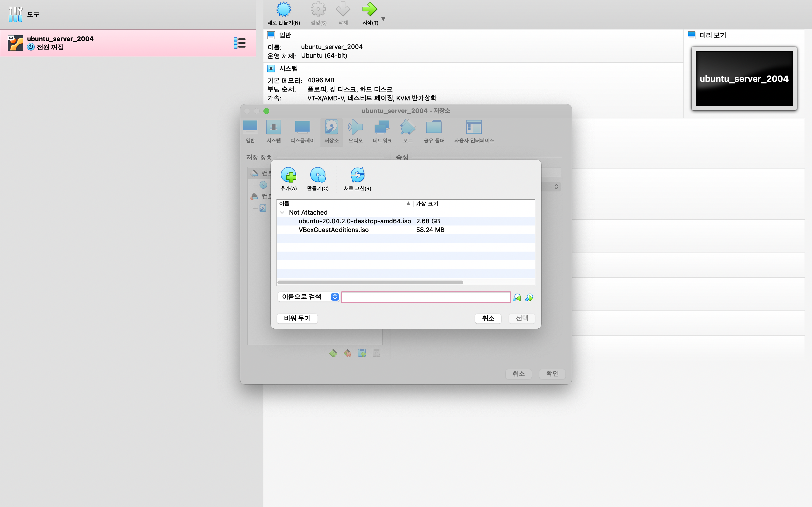Viewport: 812px width, 507px height.
Task: Click inside the search text field
Action: click(x=426, y=297)
